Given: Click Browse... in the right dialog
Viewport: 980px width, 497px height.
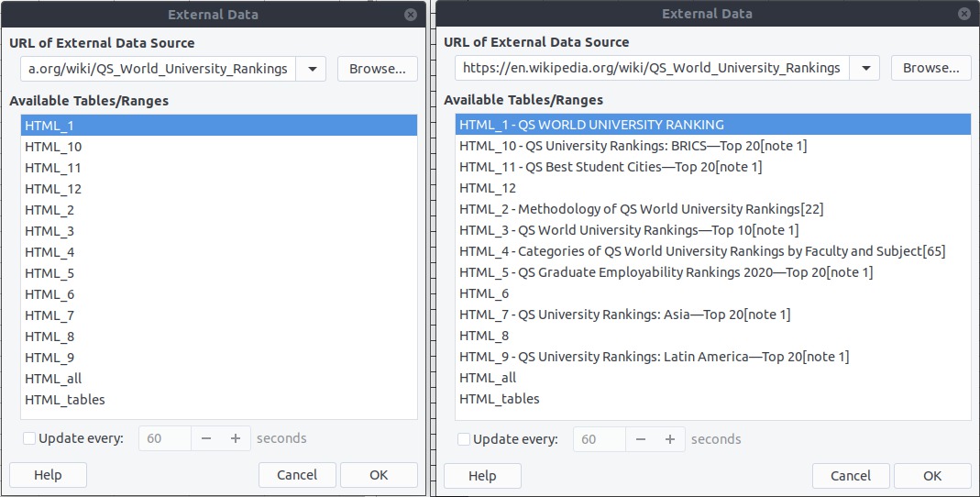Looking at the screenshot, I should click(931, 68).
